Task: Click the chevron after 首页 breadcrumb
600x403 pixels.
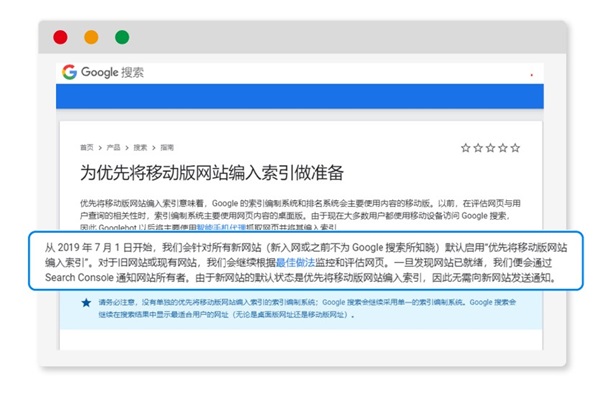Action: 100,148
